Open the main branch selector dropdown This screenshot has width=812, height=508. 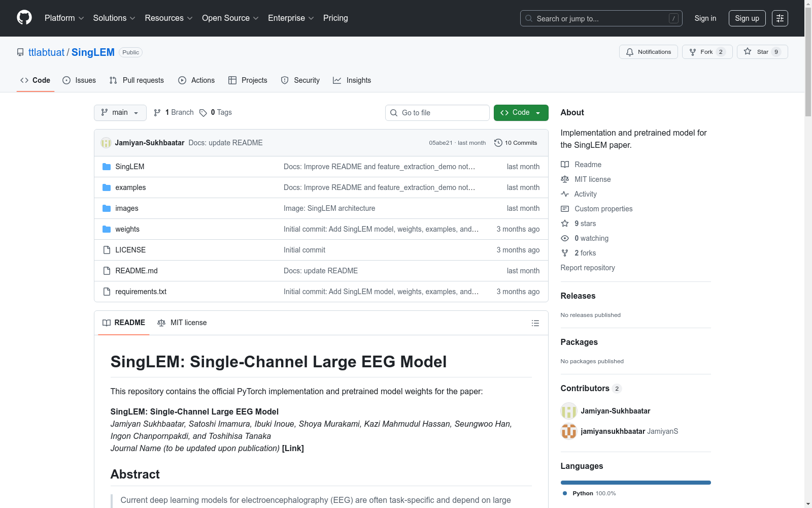point(120,113)
